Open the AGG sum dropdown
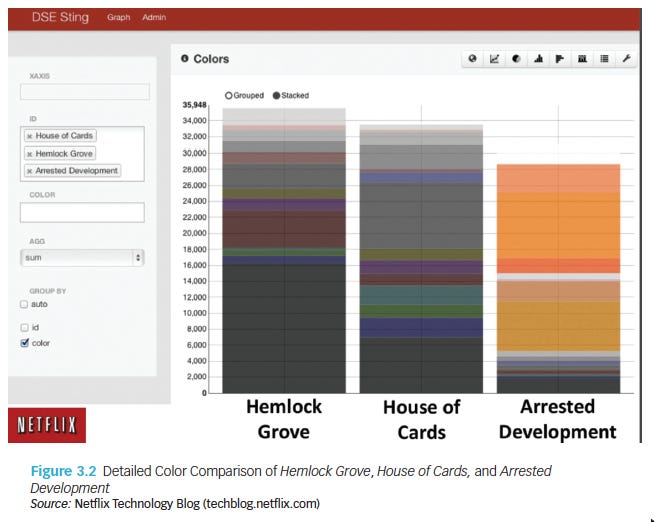Viewport: 655px width, 522px height. pos(82,258)
